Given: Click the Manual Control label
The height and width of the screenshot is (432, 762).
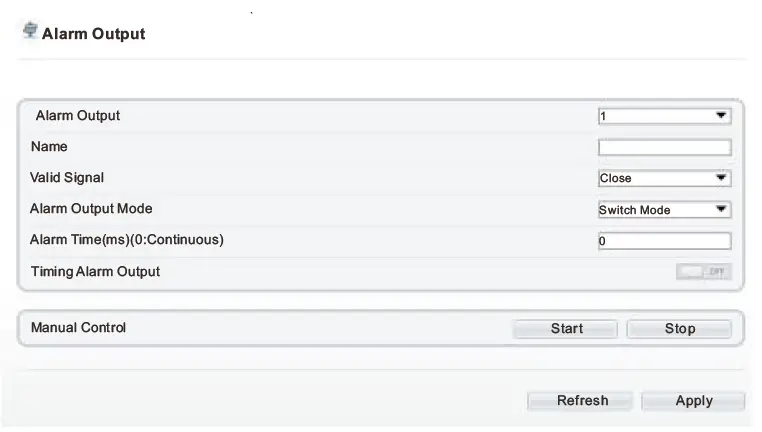Looking at the screenshot, I should coord(78,328).
